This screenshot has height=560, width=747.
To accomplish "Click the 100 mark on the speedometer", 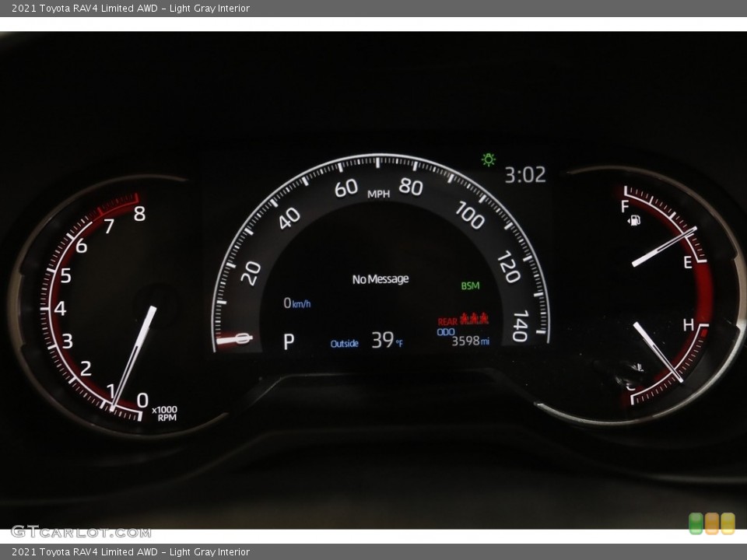I will tap(470, 215).
